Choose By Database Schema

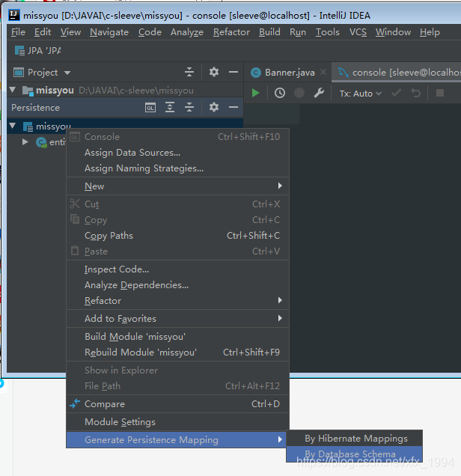(355, 454)
